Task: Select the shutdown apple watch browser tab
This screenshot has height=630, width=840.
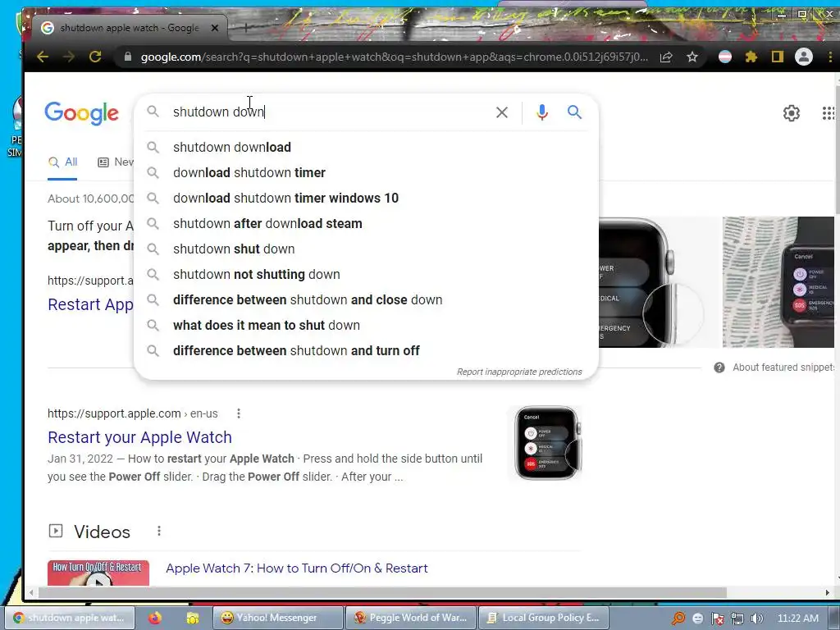Action: coord(129,28)
